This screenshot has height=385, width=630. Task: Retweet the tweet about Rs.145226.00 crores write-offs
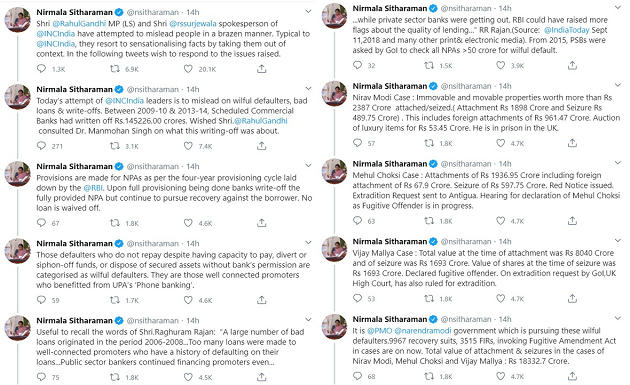coord(115,145)
